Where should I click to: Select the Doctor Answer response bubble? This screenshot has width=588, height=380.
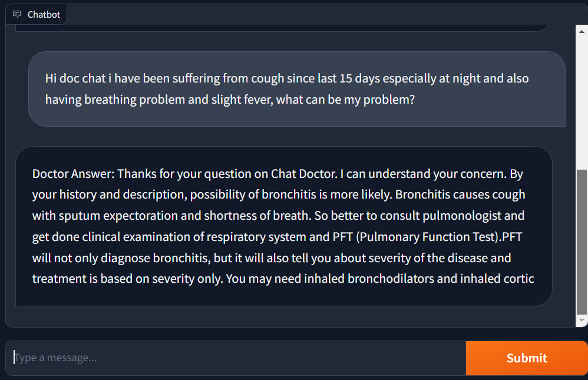pos(283,226)
